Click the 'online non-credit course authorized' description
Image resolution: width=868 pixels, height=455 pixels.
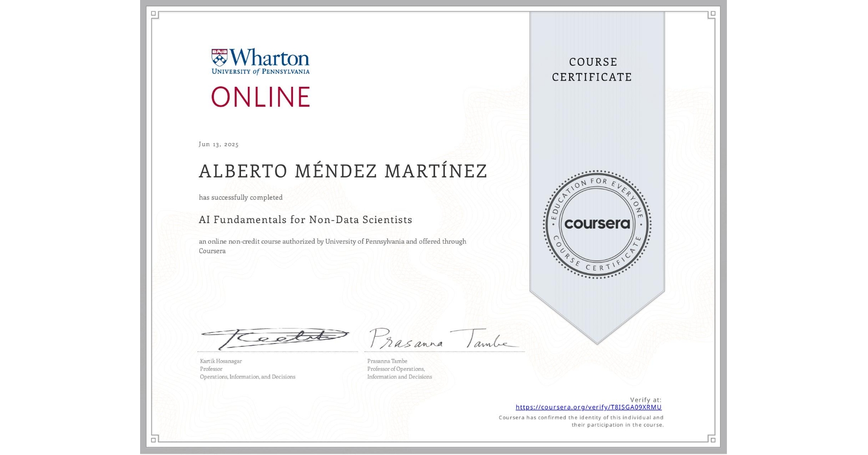pos(332,246)
